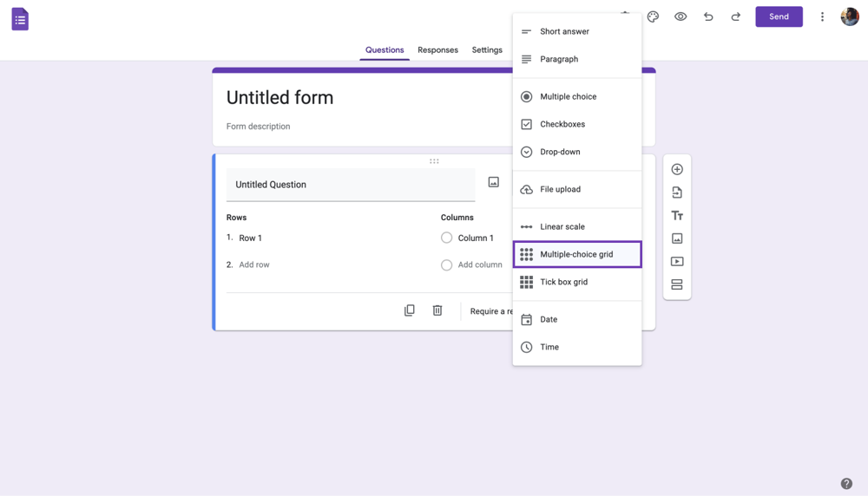Add image to the question
The width and height of the screenshot is (868, 496).
pyautogui.click(x=493, y=182)
